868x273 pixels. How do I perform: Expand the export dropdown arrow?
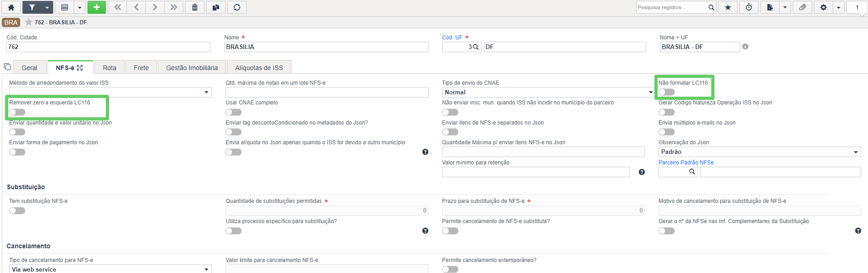pyautogui.click(x=785, y=7)
